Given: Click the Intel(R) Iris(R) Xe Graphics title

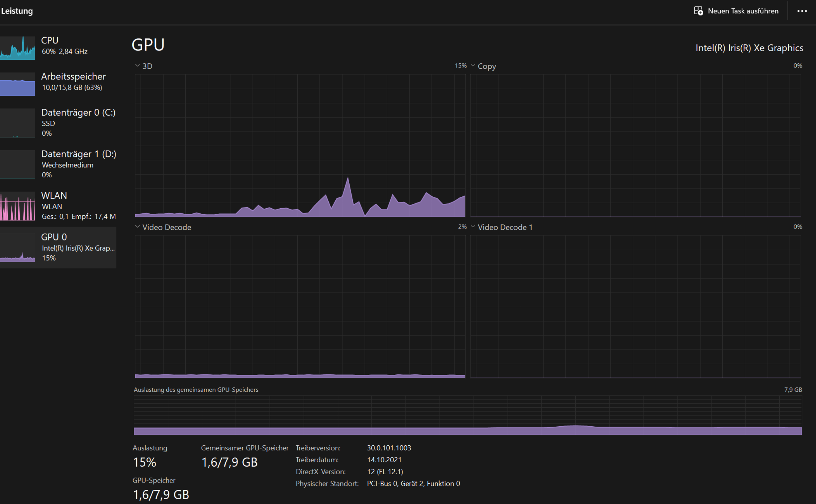Looking at the screenshot, I should point(749,48).
